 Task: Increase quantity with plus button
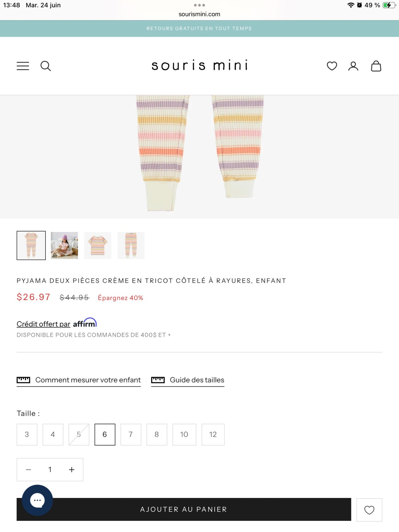pos(72,470)
